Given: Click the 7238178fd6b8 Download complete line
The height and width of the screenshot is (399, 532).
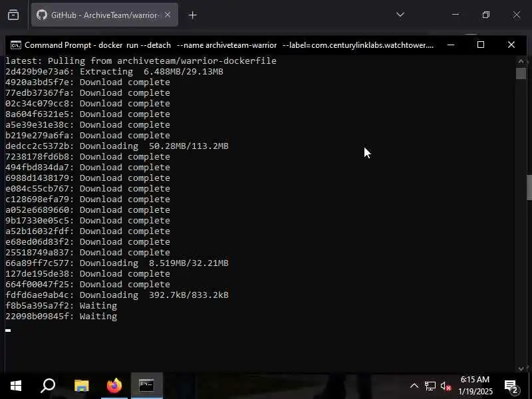Looking at the screenshot, I should 88,157.
